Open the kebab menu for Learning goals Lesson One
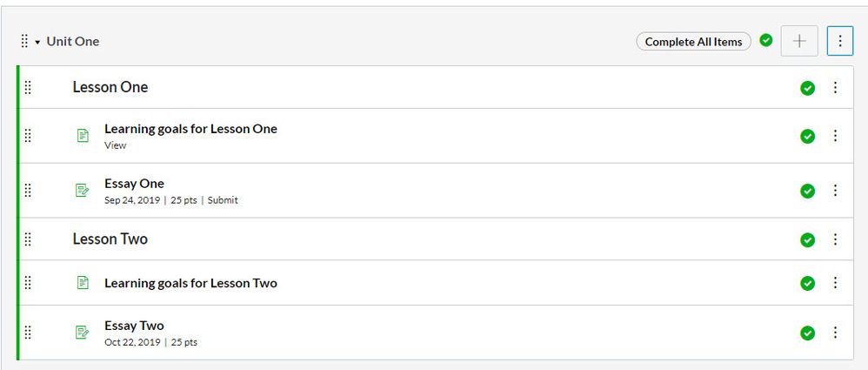 [x=835, y=136]
